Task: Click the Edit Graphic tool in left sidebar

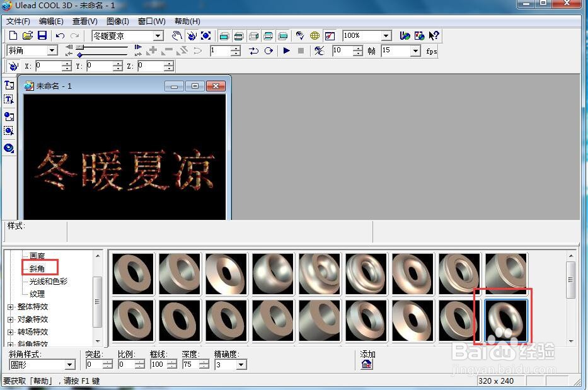Action: point(9,130)
